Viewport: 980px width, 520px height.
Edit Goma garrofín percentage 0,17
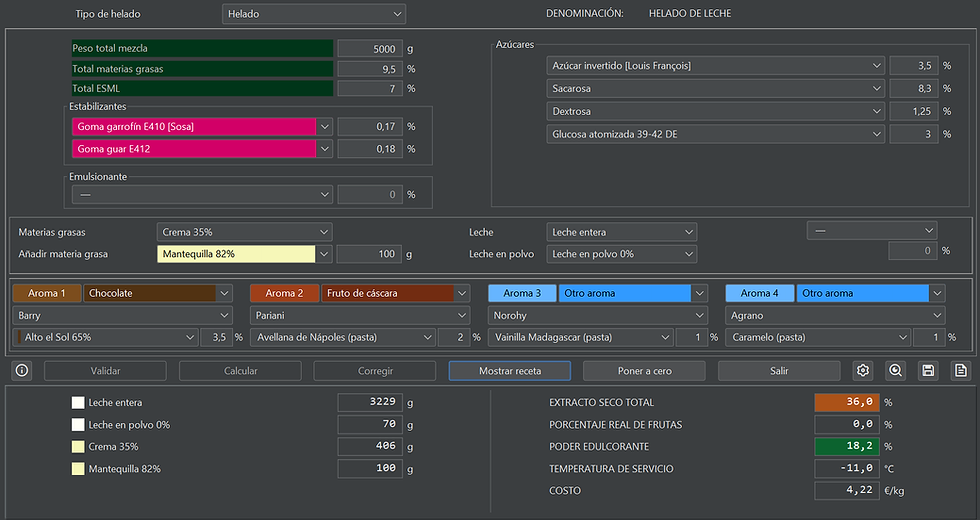(370, 126)
